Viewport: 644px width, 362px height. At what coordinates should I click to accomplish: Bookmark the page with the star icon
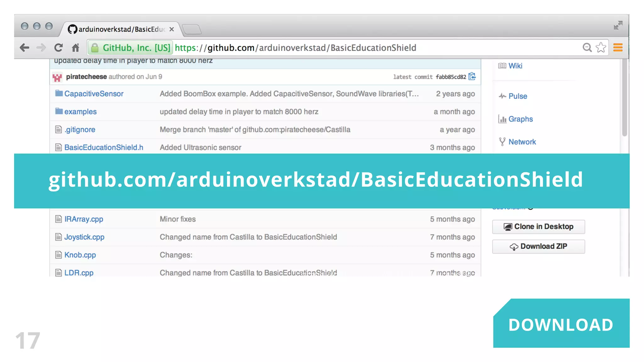(x=601, y=47)
